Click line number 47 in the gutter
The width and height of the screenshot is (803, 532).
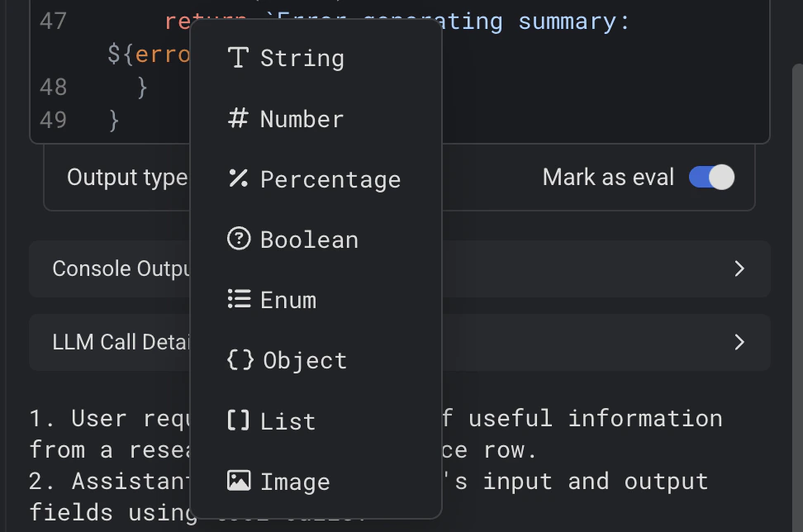(x=53, y=21)
